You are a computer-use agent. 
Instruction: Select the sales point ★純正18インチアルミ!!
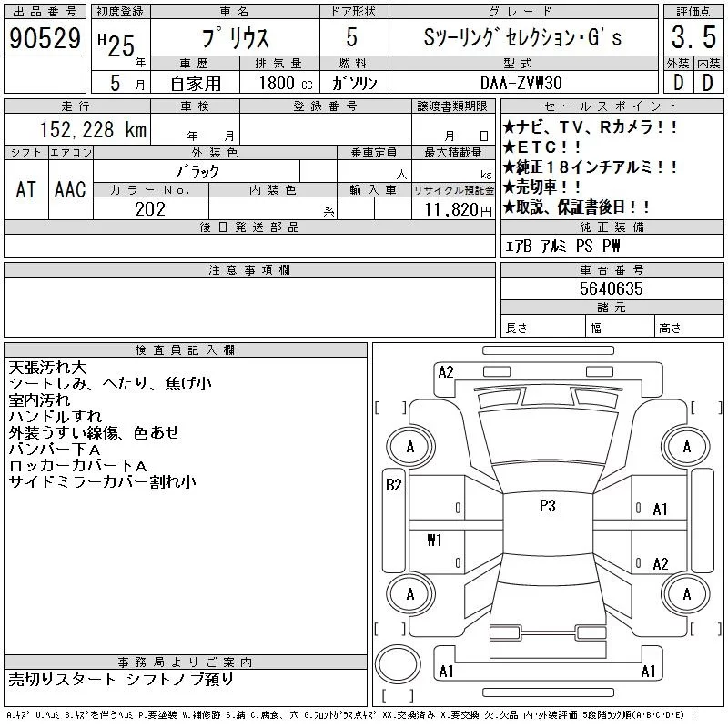pyautogui.click(x=590, y=167)
